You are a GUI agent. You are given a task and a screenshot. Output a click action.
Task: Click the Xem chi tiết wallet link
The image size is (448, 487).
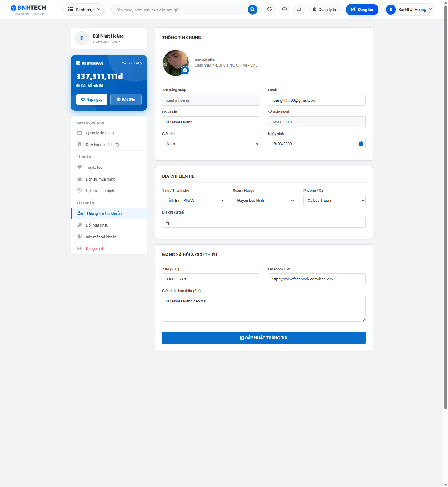(131, 63)
